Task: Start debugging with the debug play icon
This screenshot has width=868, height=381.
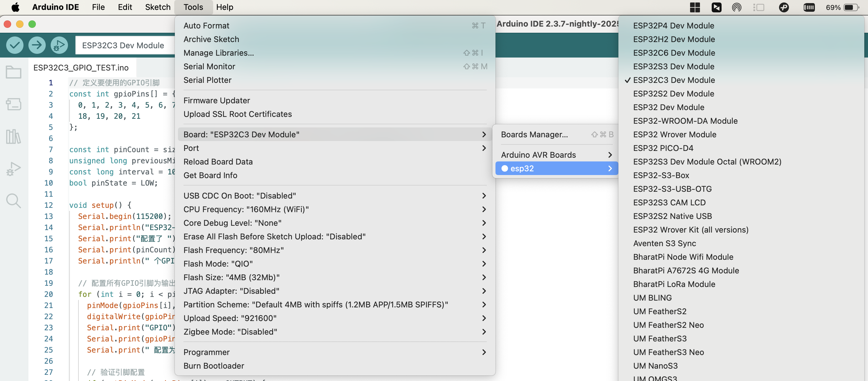Action: tap(59, 45)
